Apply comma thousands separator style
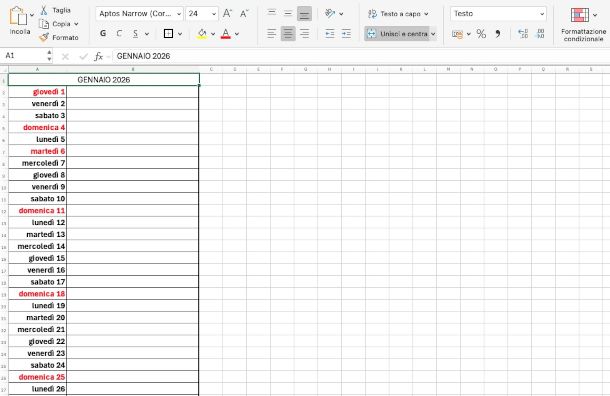 498,34
